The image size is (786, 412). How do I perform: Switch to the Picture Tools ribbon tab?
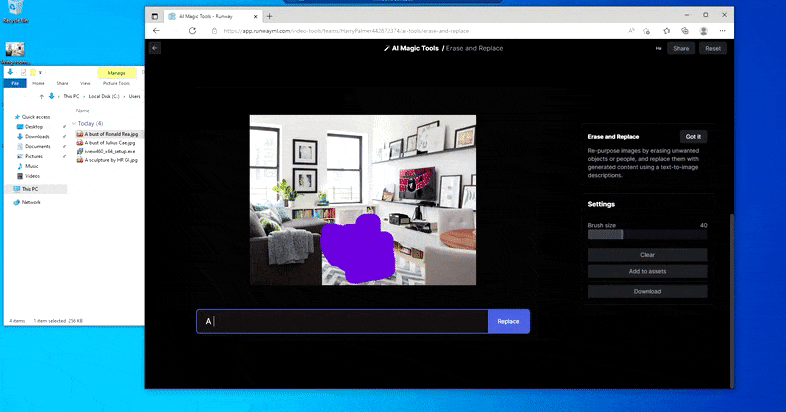tap(117, 83)
